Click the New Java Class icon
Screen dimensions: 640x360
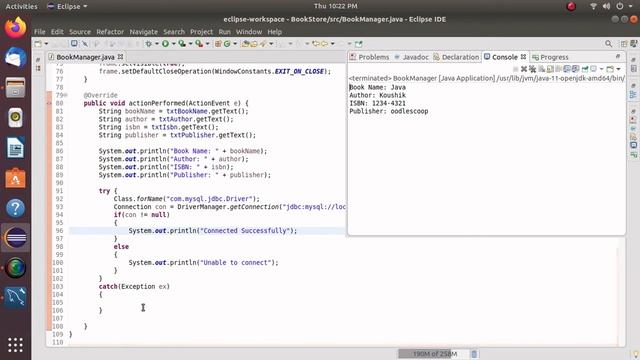point(227,44)
